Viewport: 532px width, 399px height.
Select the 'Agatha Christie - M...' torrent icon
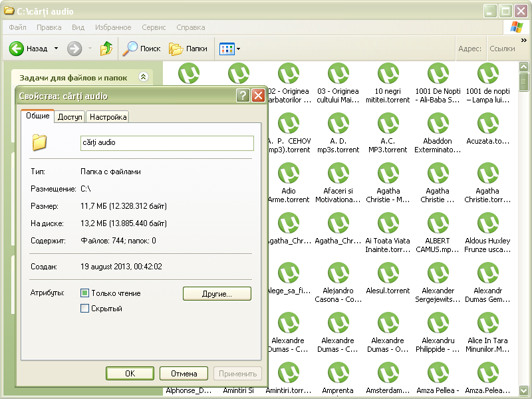[x=388, y=173]
